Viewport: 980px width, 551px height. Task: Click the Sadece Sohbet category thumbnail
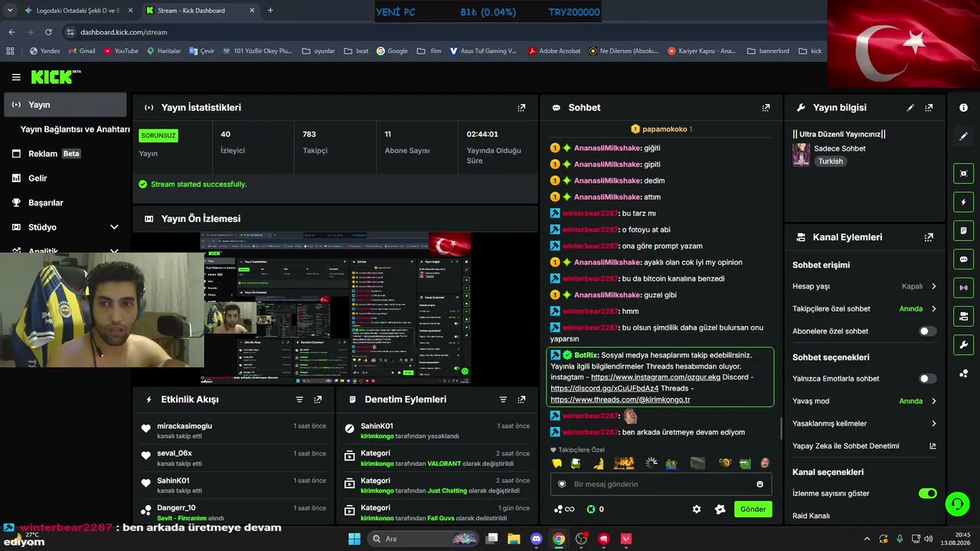click(801, 154)
